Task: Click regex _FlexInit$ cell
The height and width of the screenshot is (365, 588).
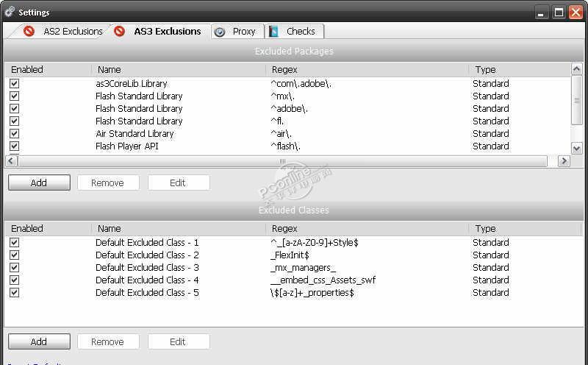Action: (x=290, y=255)
